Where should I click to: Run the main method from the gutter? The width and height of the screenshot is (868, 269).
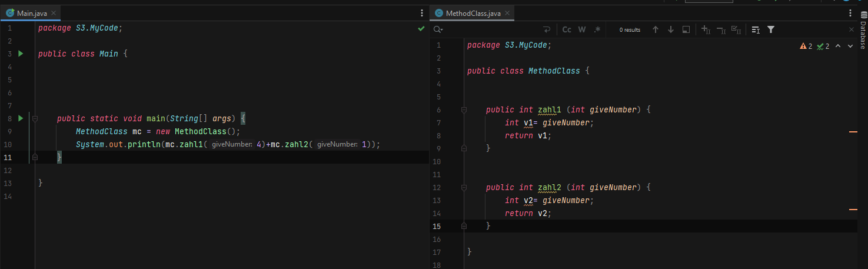click(x=20, y=118)
